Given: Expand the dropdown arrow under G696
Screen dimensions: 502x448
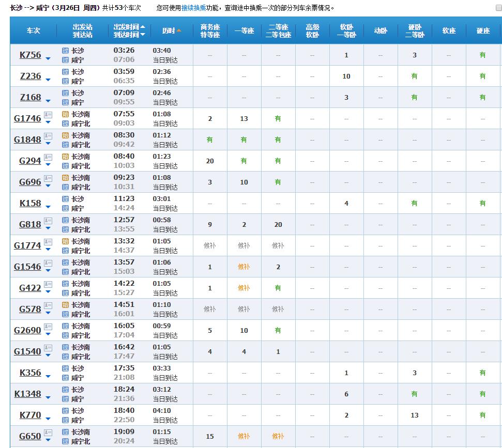Looking at the screenshot, I should (x=48, y=186).
